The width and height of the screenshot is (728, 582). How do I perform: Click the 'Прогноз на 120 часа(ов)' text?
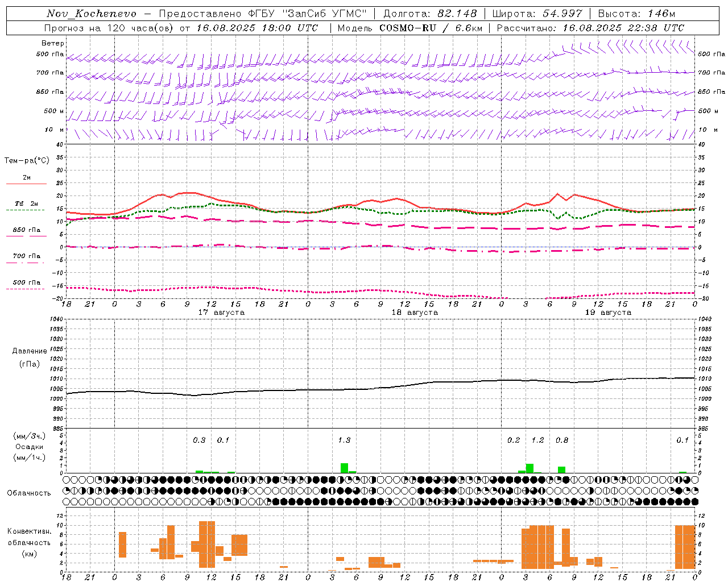tap(109, 28)
